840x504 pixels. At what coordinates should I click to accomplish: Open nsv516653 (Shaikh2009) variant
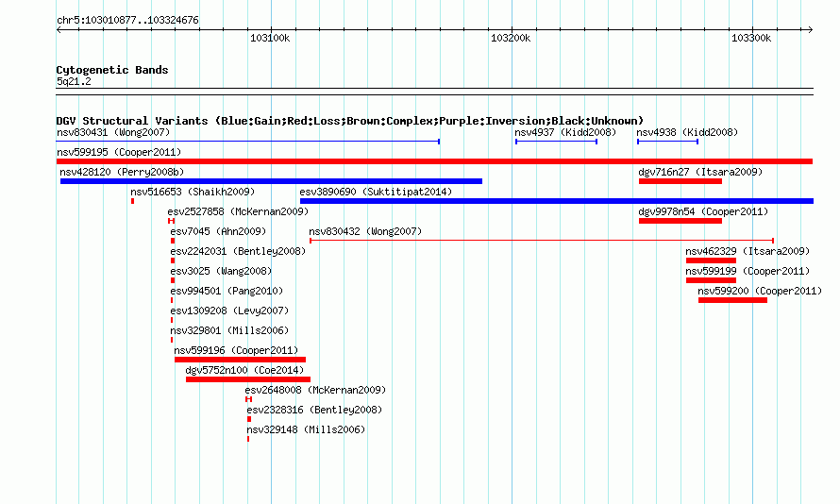(x=193, y=192)
